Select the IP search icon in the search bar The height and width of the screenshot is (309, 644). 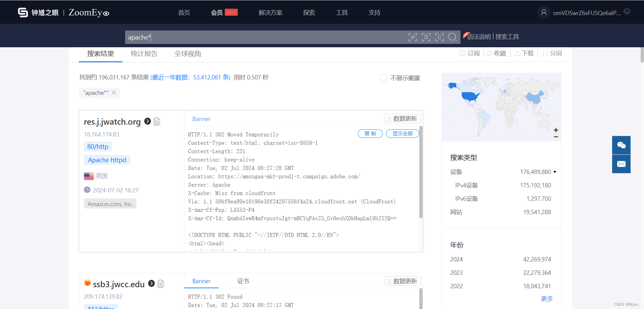(413, 37)
